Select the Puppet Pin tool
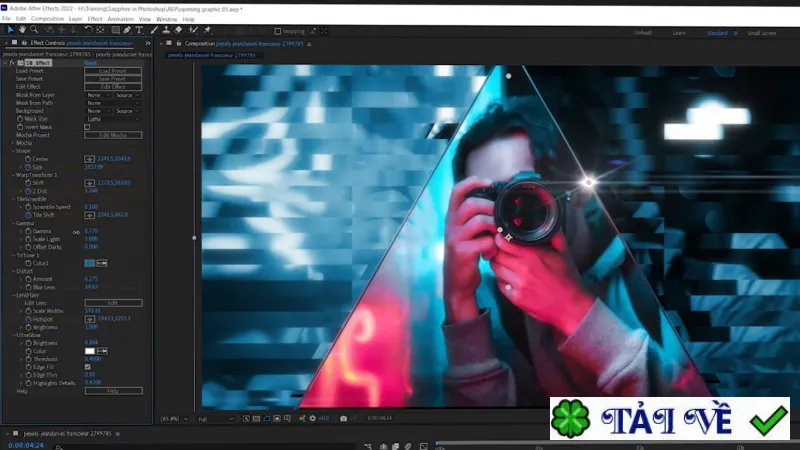Viewport: 800px width, 450px height. (x=207, y=31)
